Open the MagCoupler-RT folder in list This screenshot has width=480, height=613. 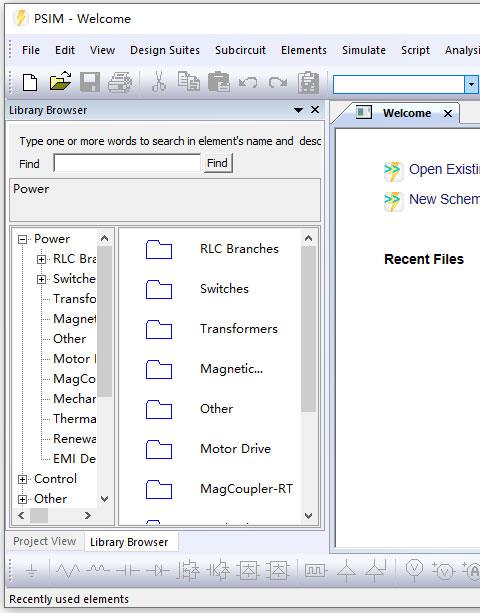(219, 489)
